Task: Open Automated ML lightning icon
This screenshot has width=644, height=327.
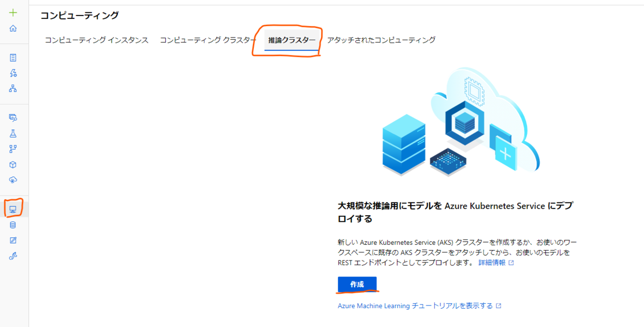Action: [x=13, y=72]
